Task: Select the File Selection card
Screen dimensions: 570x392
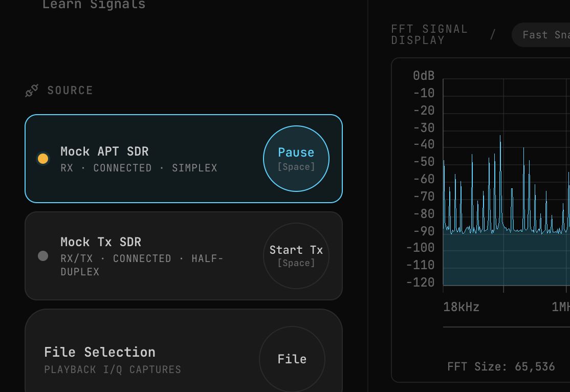Action: coord(184,351)
